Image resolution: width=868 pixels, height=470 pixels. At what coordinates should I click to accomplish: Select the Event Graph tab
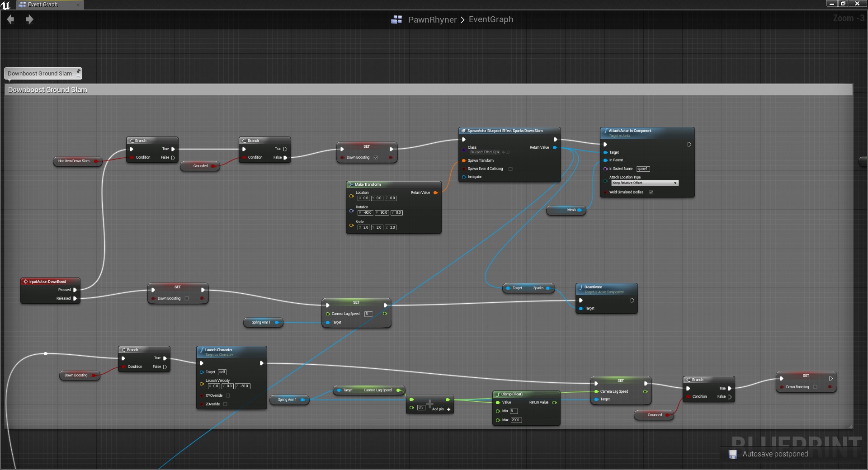[x=42, y=5]
